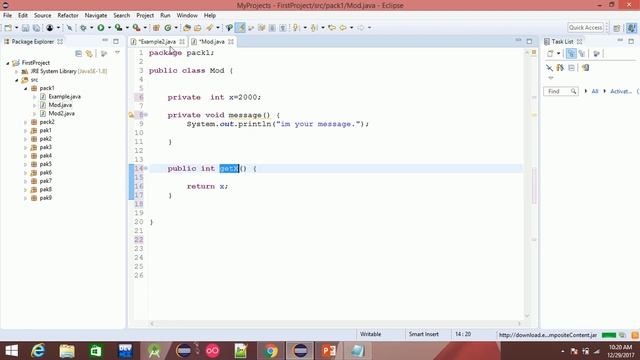Screen dimensions: 640x360
Task: Click Collapse All icon in Package Explorer
Action: click(78, 53)
